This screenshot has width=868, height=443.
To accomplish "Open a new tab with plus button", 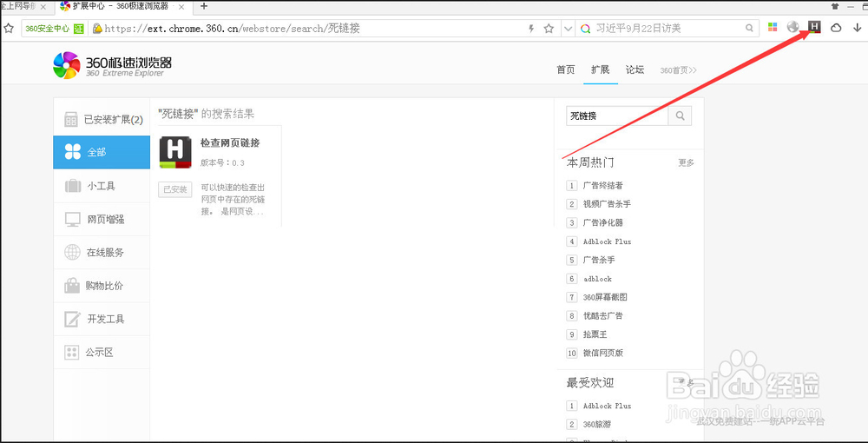I will (204, 6).
